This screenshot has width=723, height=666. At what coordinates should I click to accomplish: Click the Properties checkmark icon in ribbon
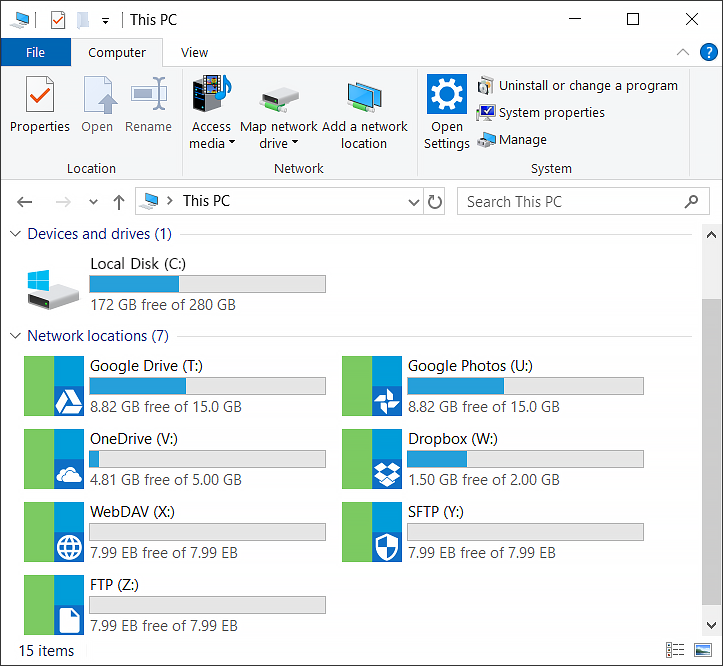[40, 94]
